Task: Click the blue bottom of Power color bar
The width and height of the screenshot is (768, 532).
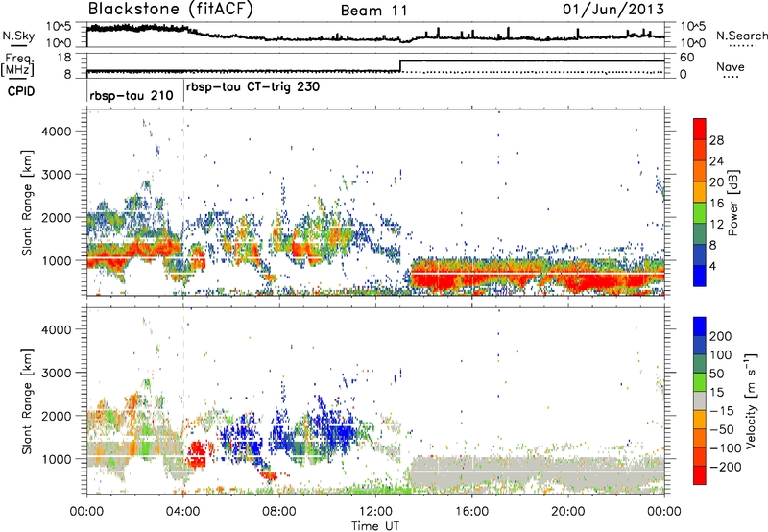Action: (700, 276)
